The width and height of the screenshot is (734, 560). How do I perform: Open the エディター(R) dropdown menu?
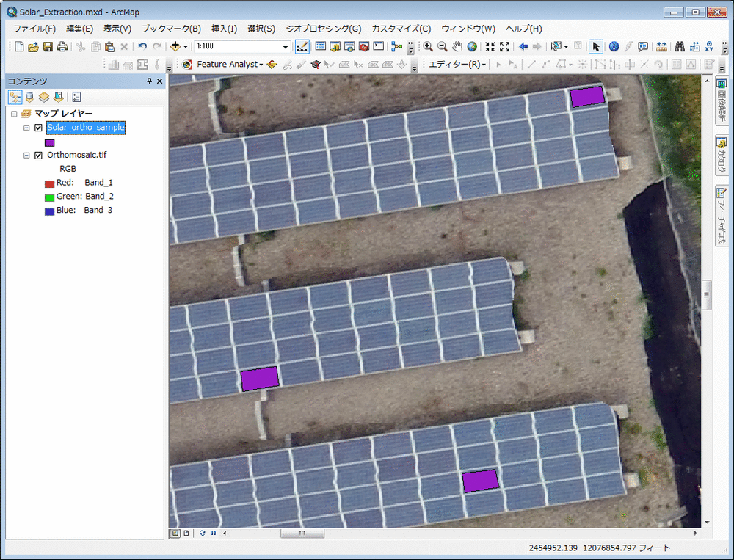457,65
